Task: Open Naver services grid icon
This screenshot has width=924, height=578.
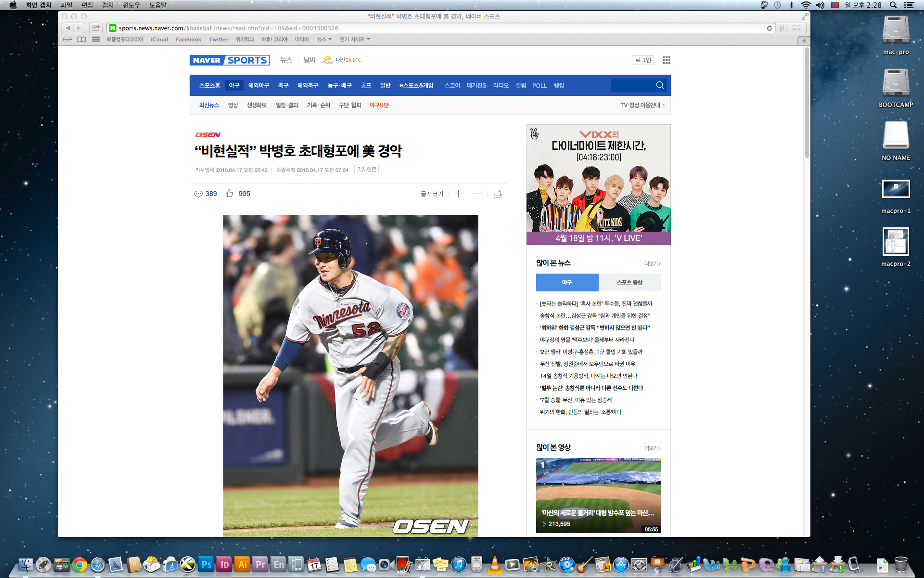Action: click(x=666, y=60)
